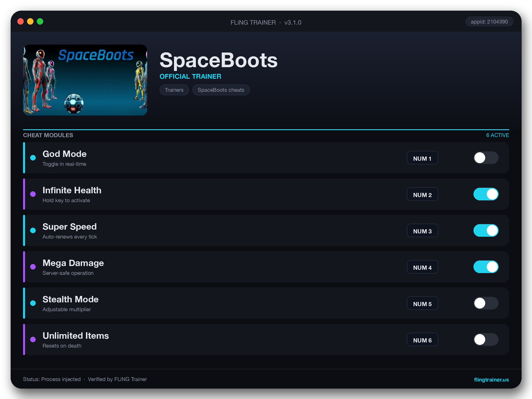Select the God Mode title
The height and width of the screenshot is (399, 532).
pos(65,154)
